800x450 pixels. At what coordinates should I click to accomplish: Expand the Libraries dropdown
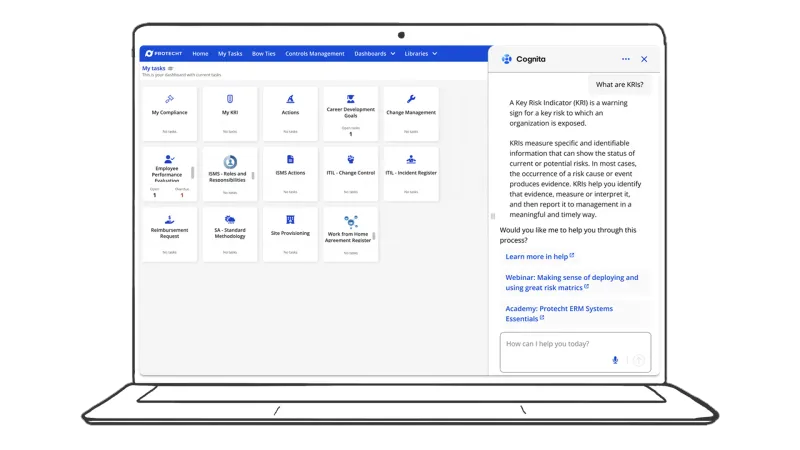pos(420,54)
